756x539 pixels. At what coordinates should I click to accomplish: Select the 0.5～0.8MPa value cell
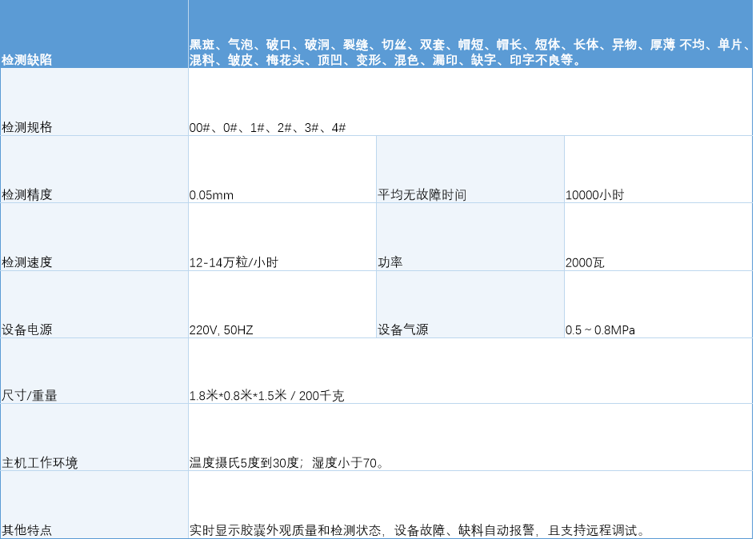[602, 329]
